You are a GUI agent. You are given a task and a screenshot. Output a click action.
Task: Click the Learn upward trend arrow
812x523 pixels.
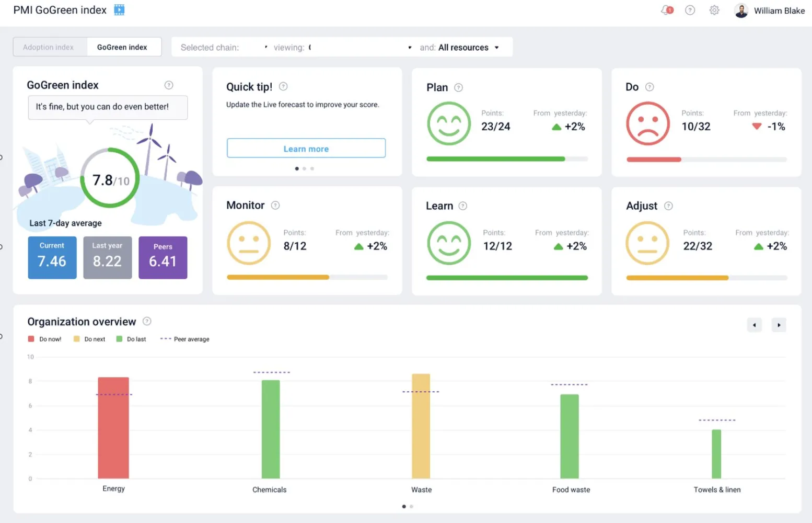[x=558, y=246]
